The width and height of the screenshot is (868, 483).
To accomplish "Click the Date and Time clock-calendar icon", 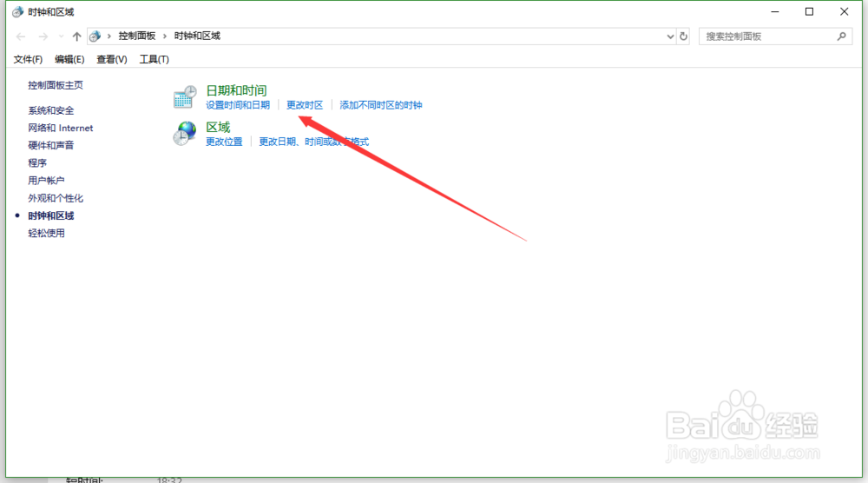I will [x=184, y=97].
